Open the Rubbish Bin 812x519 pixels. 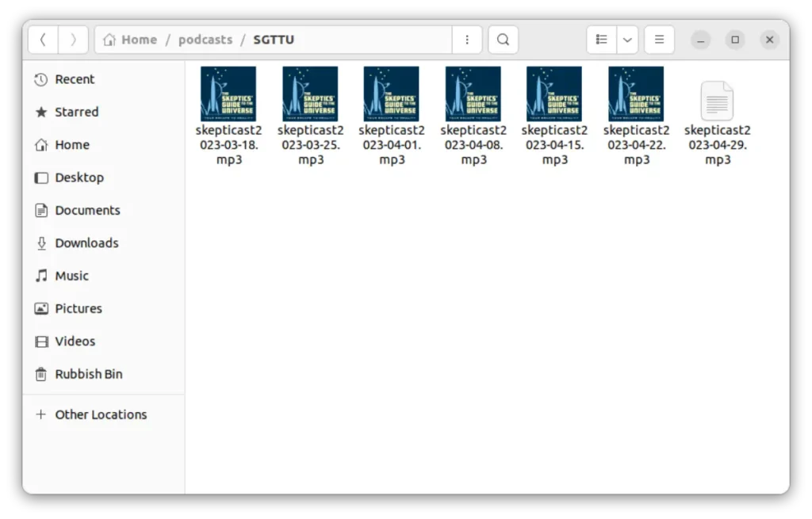pos(88,374)
